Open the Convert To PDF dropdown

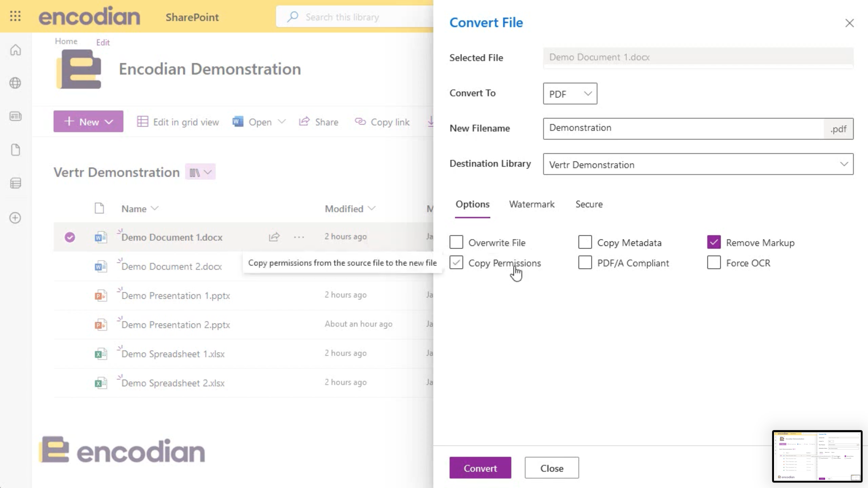(x=570, y=94)
